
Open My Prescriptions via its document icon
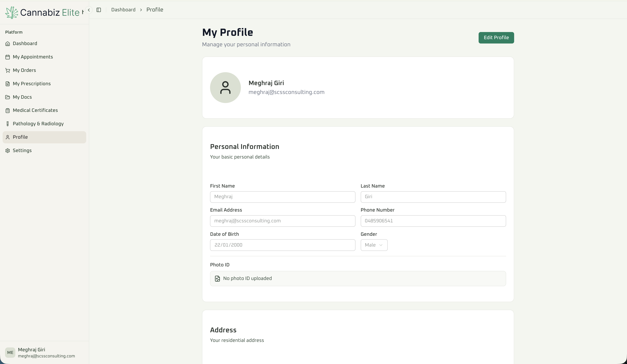8,84
